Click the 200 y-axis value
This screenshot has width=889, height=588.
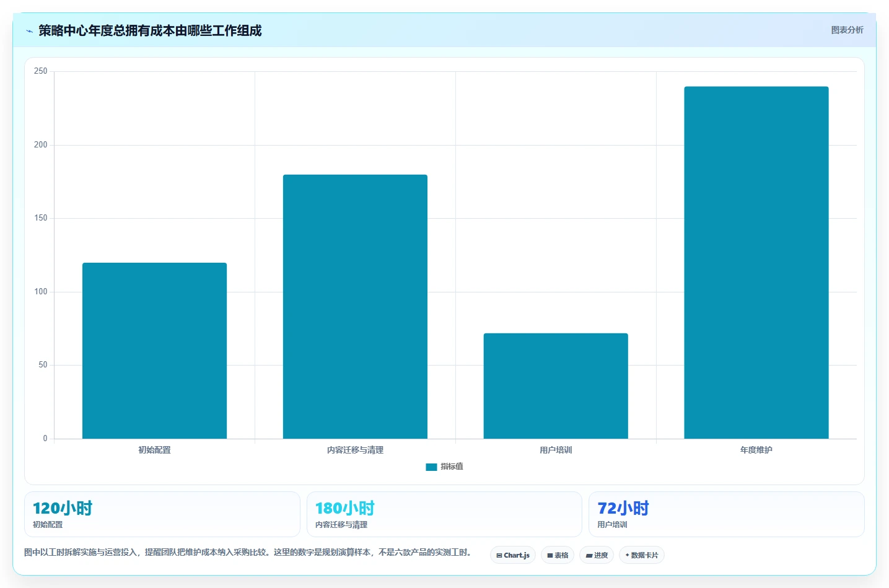pyautogui.click(x=41, y=145)
